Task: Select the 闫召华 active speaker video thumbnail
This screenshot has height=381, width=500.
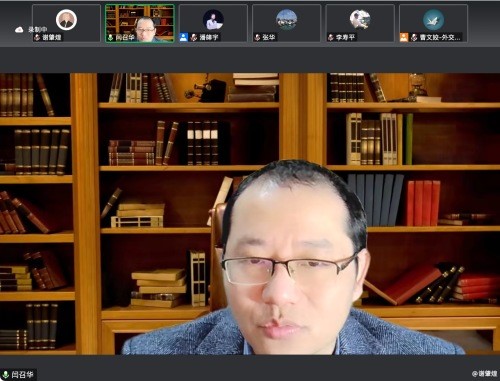Action: click(140, 23)
